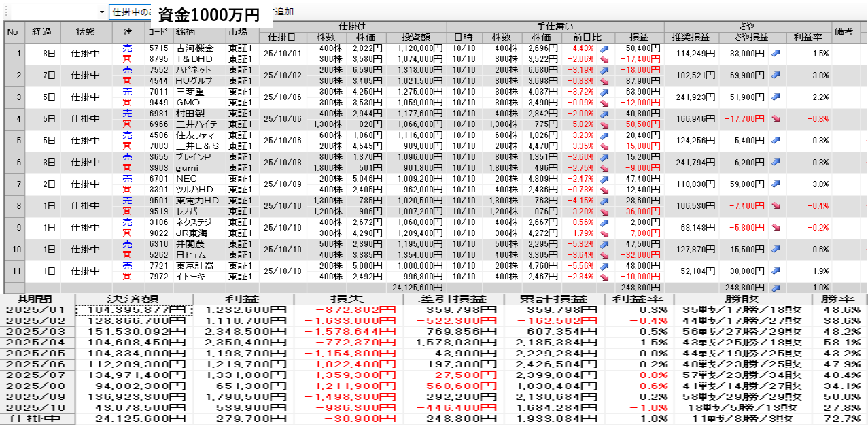Click red down arrow beside T&DHD -2.06%
Viewport: 868px width, 425px height.
point(603,60)
